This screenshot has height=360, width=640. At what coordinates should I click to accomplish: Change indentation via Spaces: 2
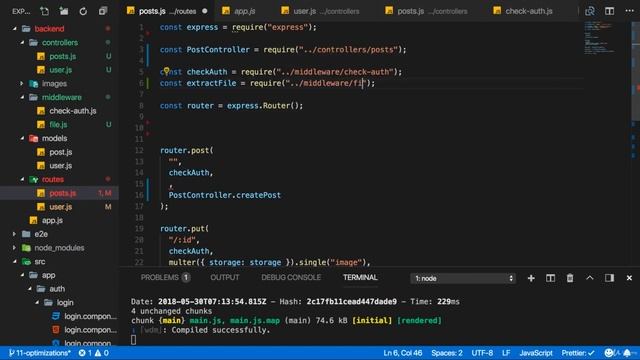pos(447,353)
